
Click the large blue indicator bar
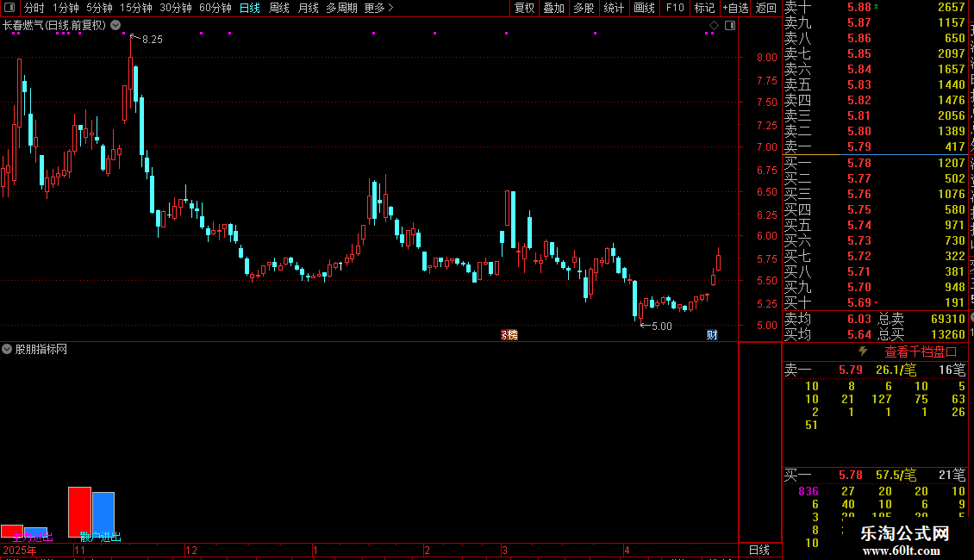pyautogui.click(x=103, y=514)
